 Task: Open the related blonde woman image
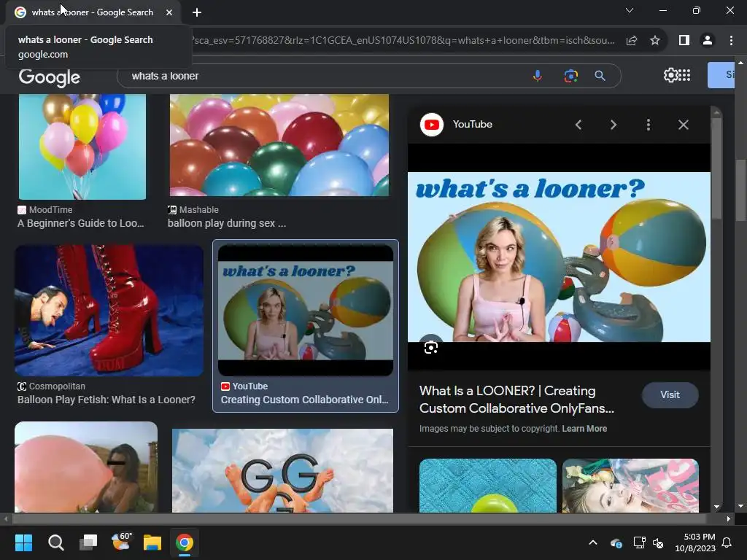click(x=630, y=486)
